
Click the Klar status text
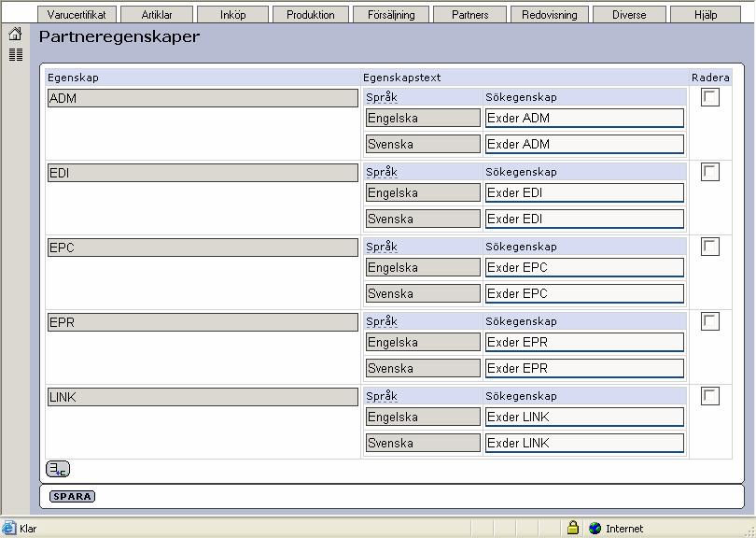click(x=28, y=529)
